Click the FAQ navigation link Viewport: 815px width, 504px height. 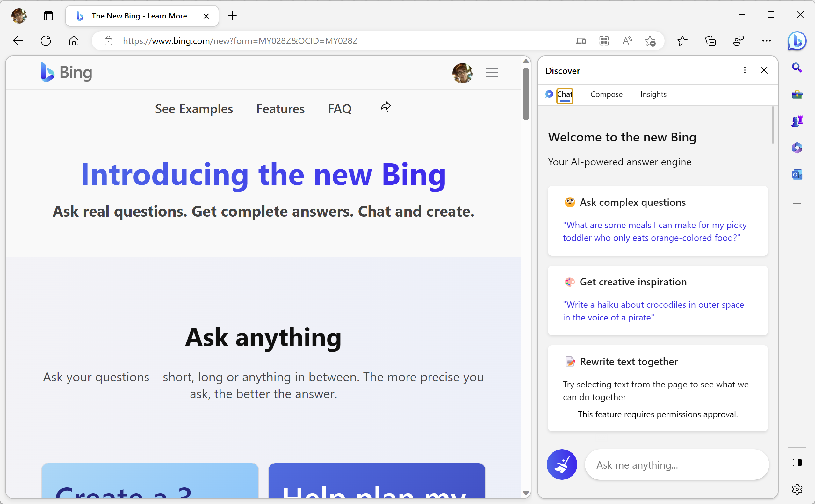[340, 108]
